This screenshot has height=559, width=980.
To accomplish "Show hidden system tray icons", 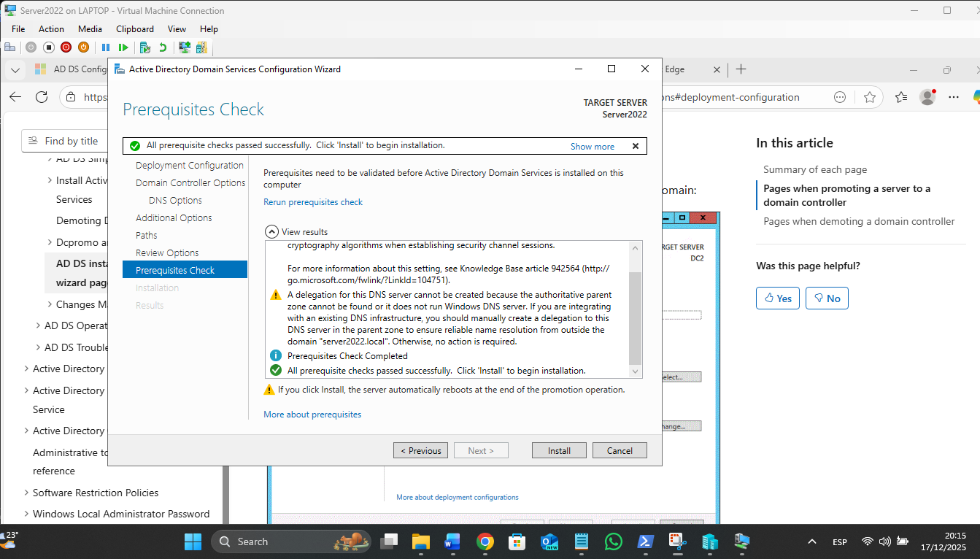I will 811,541.
